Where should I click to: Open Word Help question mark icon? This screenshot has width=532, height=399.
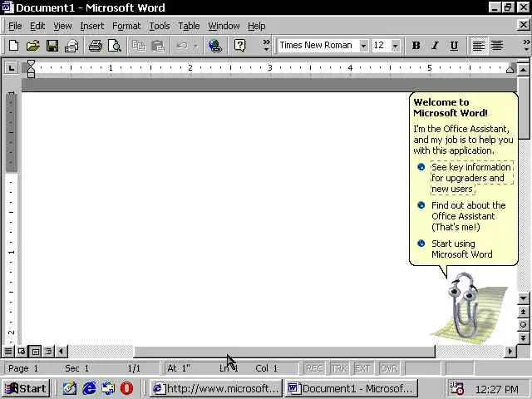tap(240, 46)
